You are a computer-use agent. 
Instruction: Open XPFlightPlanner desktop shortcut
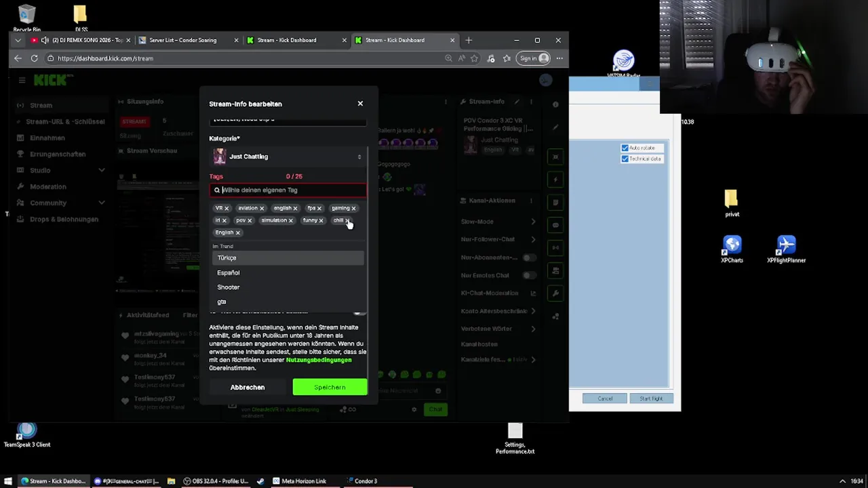pyautogui.click(x=786, y=249)
